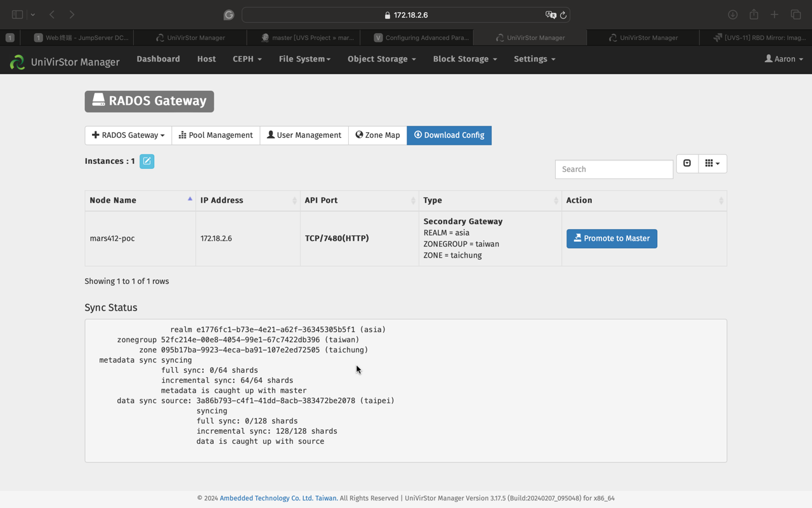Click the browser page reload icon
The image size is (812, 508).
point(563,15)
